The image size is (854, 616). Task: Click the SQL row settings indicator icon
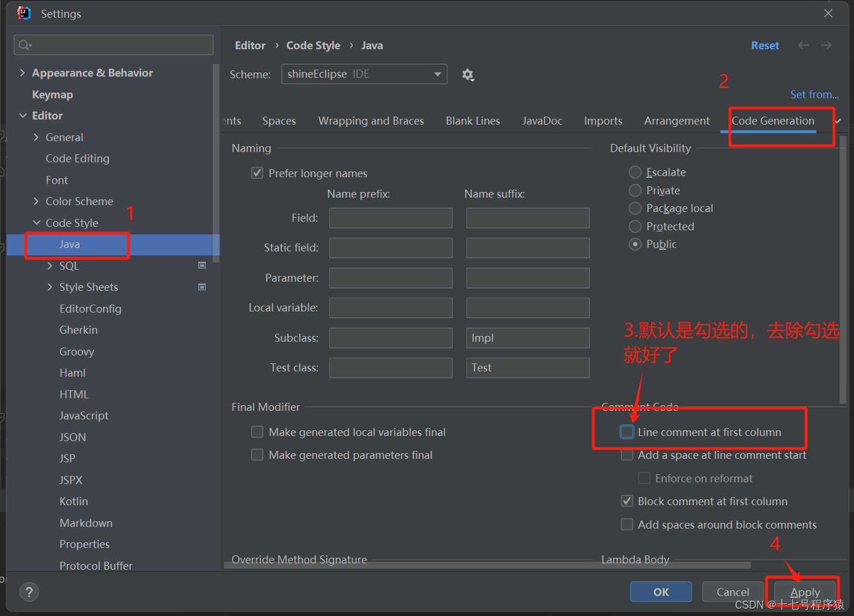(202, 265)
